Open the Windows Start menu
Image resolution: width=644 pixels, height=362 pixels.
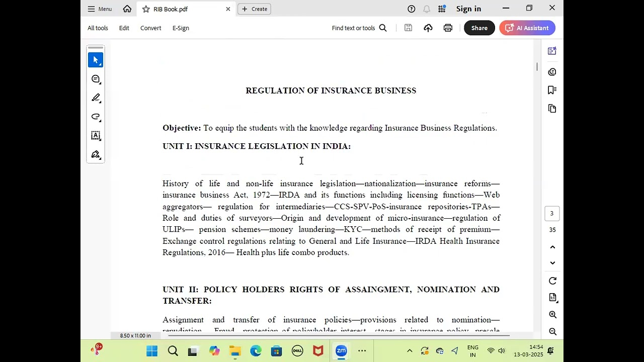[x=152, y=351]
